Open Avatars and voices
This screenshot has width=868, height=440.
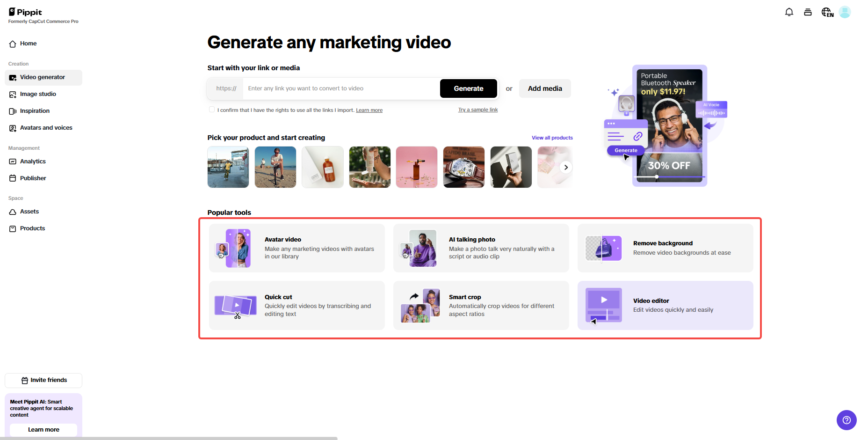[x=46, y=127]
